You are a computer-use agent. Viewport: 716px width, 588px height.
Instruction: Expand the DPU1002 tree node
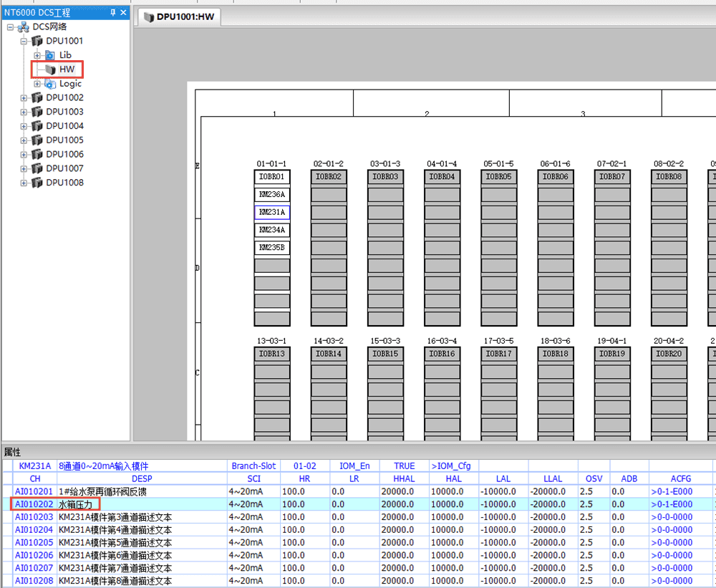[x=24, y=98]
